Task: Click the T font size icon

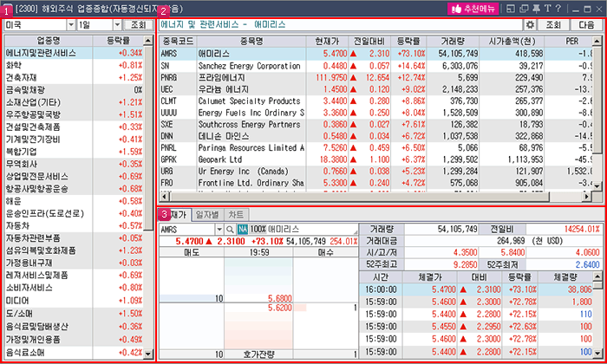Action: [x=547, y=9]
